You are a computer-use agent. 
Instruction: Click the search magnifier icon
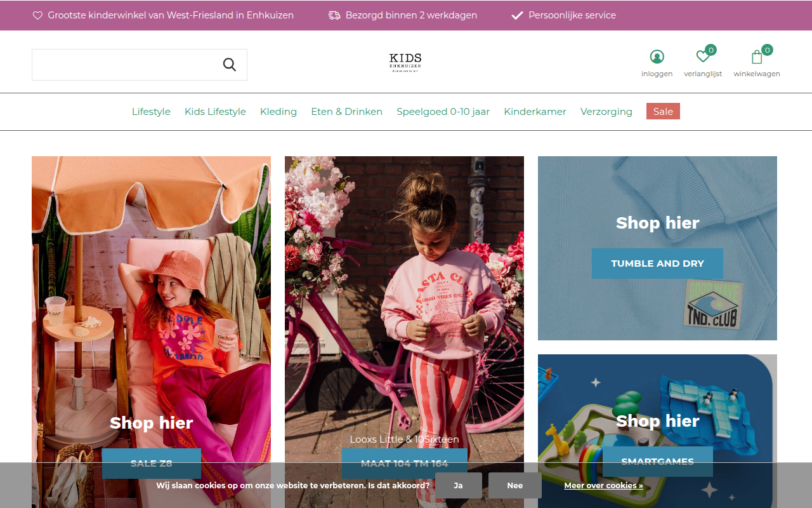[x=229, y=65]
